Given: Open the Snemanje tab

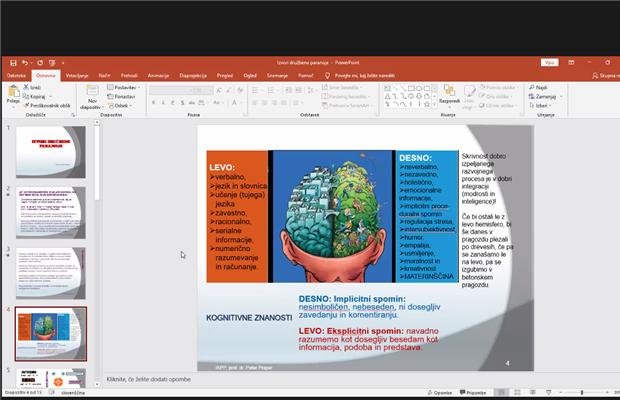Looking at the screenshot, I should 277,75.
